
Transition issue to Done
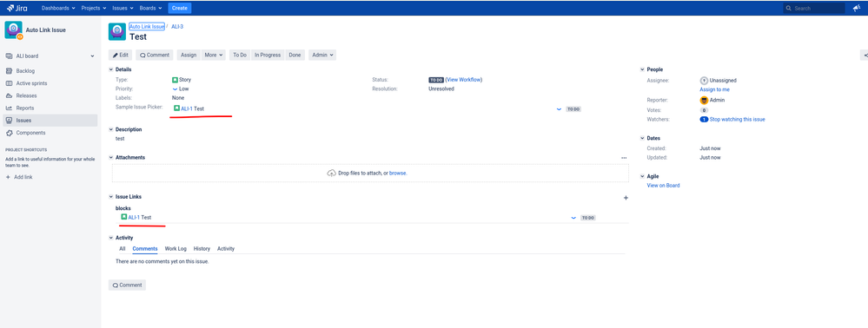[295, 55]
